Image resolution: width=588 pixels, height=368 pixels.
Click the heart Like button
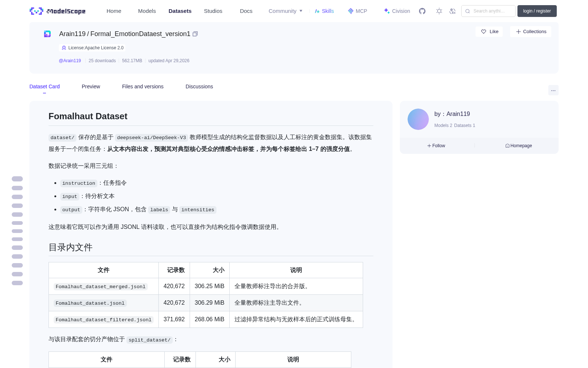click(x=489, y=32)
